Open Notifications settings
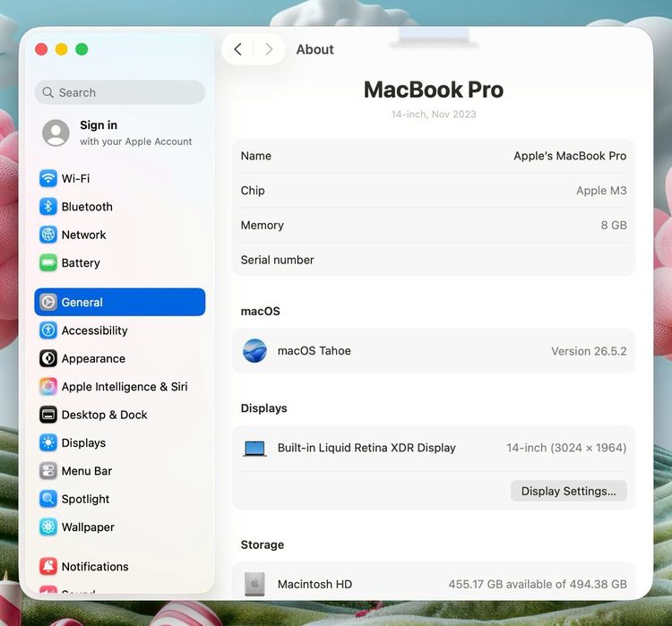The image size is (672, 626). 119,566
